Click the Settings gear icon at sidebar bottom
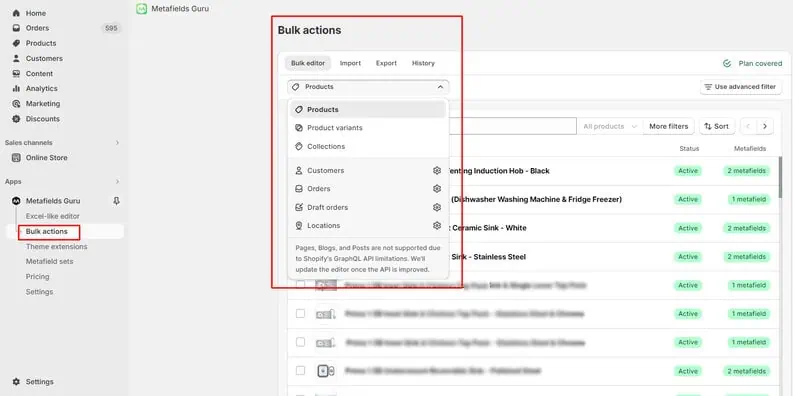 (16, 382)
